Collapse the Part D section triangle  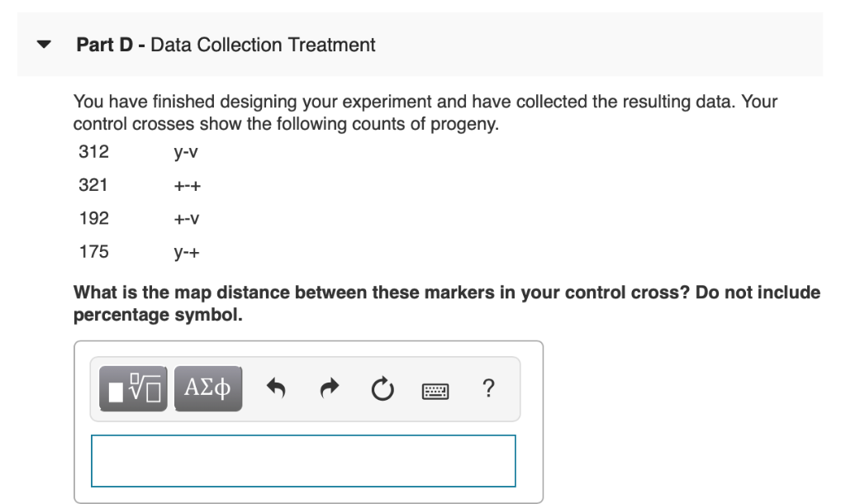pyautogui.click(x=44, y=45)
